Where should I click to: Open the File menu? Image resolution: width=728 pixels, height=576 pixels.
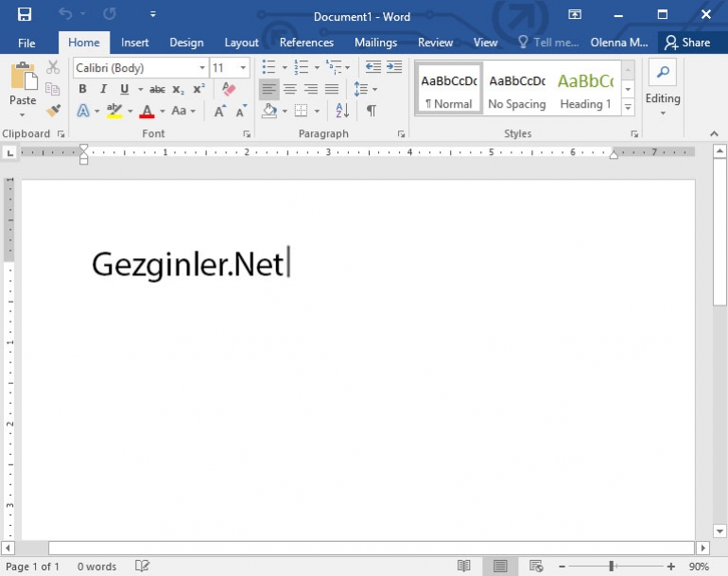26,44
